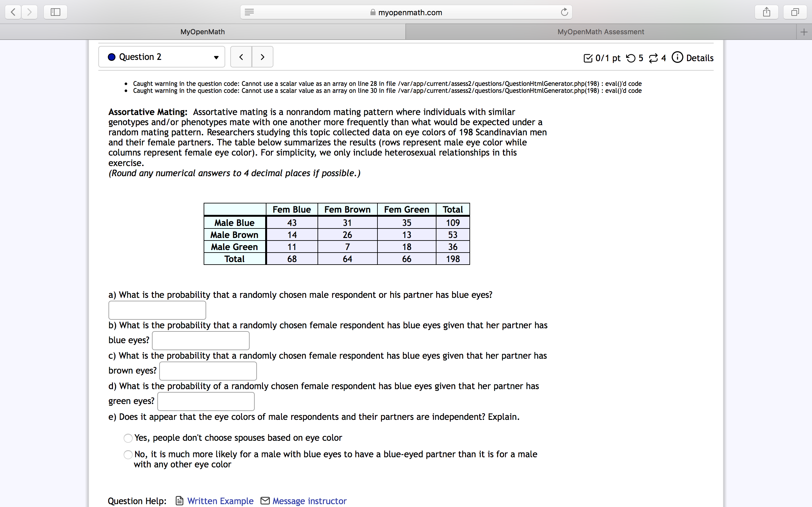
Task: Select 'Yes, people don't choose spouses' option
Action: click(x=128, y=438)
